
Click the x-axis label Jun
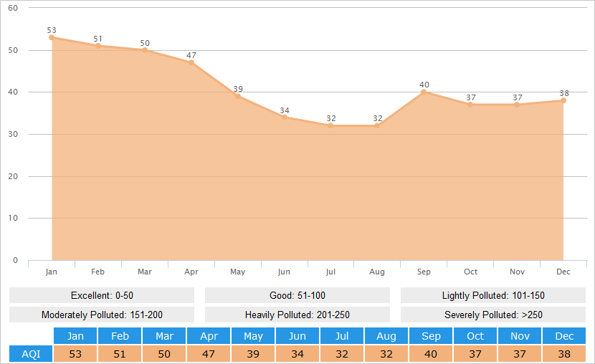point(284,272)
